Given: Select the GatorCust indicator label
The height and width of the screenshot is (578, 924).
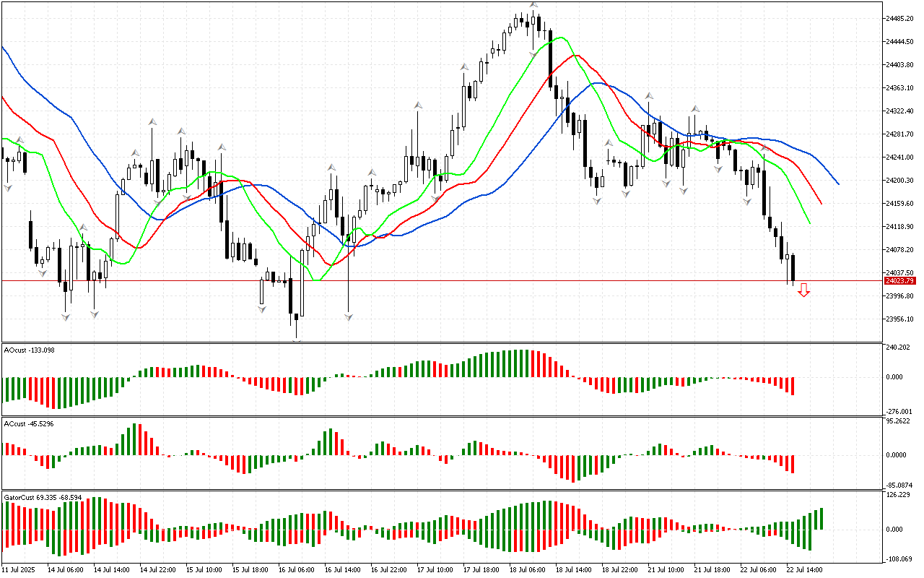Looking at the screenshot, I should click(43, 498).
